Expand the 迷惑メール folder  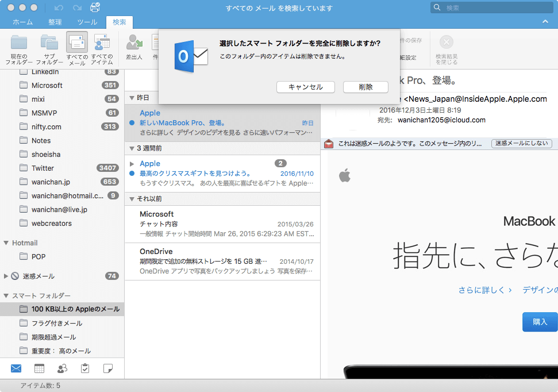coord(6,276)
